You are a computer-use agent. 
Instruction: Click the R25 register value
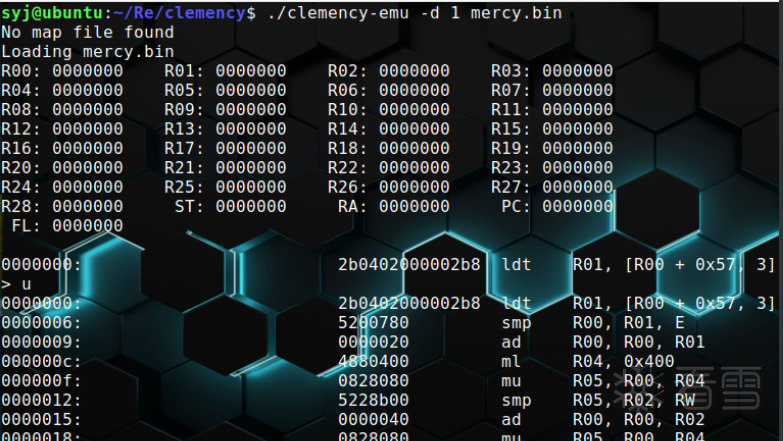click(251, 187)
